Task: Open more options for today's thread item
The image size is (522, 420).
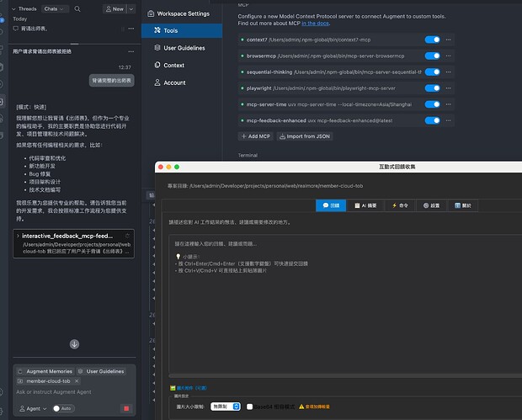Action: click(131, 29)
